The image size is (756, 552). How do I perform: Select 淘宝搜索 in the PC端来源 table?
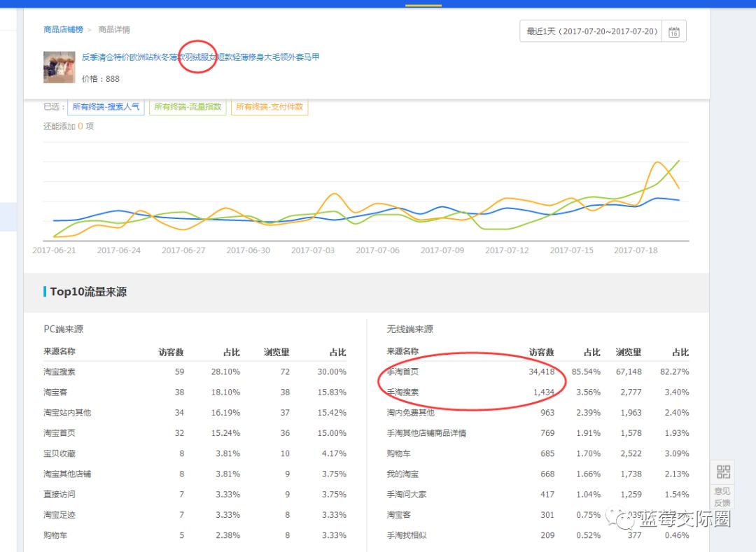60,371
